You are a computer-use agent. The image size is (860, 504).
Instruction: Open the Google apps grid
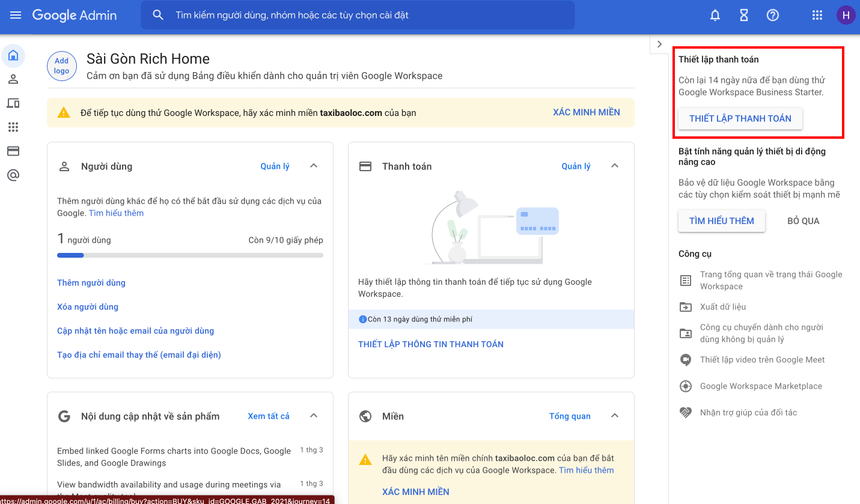(x=817, y=16)
